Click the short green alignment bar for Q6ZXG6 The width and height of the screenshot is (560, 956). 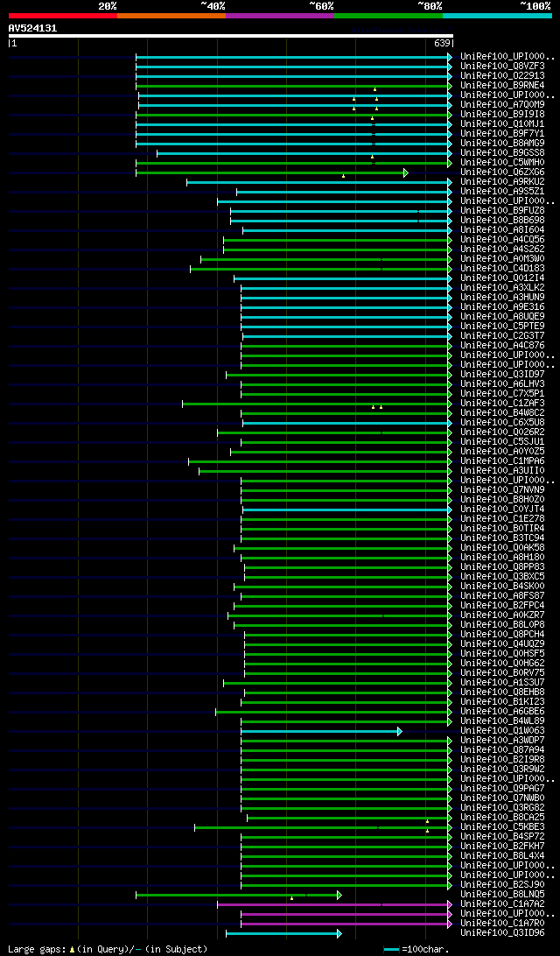[271, 172]
